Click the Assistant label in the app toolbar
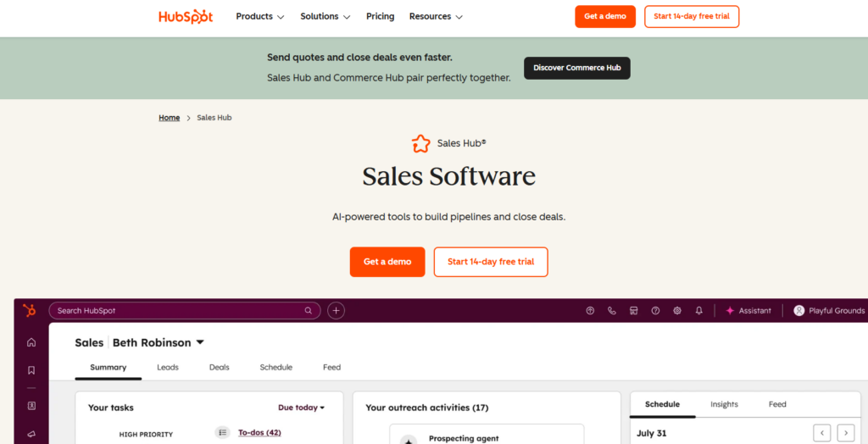 [755, 311]
